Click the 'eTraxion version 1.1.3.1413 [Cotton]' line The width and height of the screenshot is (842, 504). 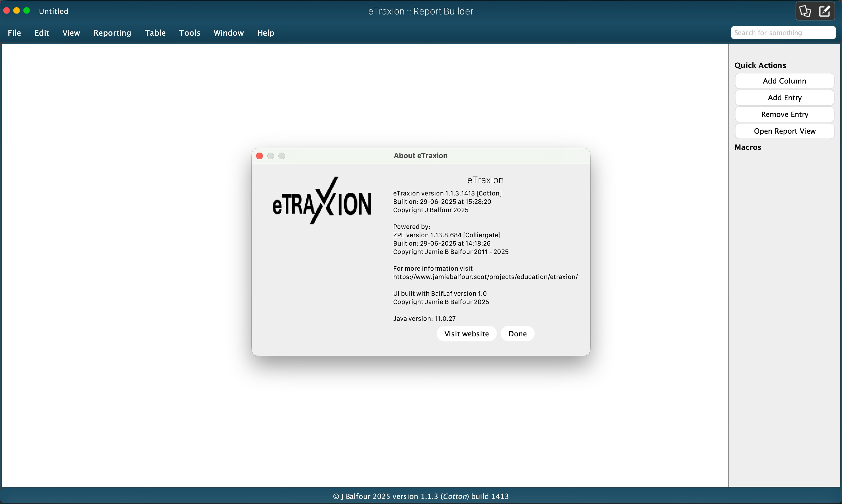[x=447, y=193]
